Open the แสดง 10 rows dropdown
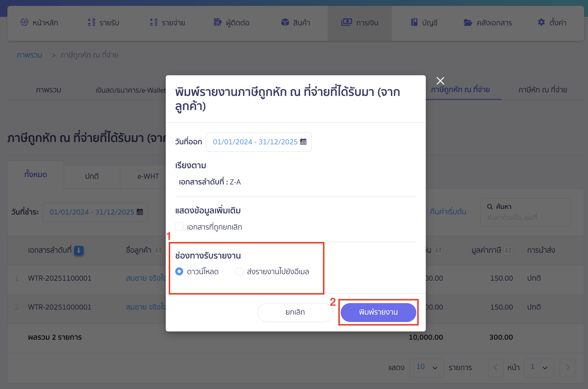This screenshot has height=389, width=588. [427, 368]
